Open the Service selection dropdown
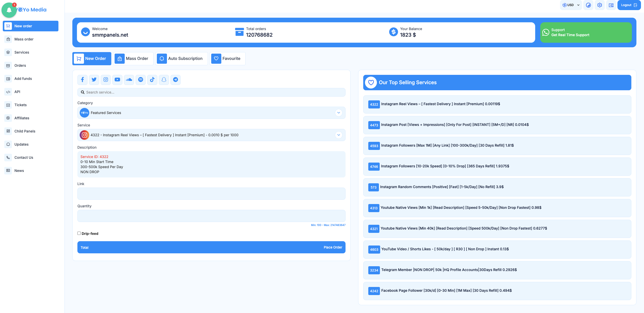Viewport: 644px width, 313px height. (x=211, y=135)
